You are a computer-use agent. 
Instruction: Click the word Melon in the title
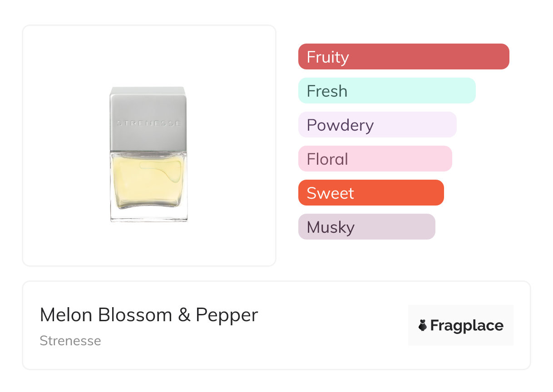point(67,315)
